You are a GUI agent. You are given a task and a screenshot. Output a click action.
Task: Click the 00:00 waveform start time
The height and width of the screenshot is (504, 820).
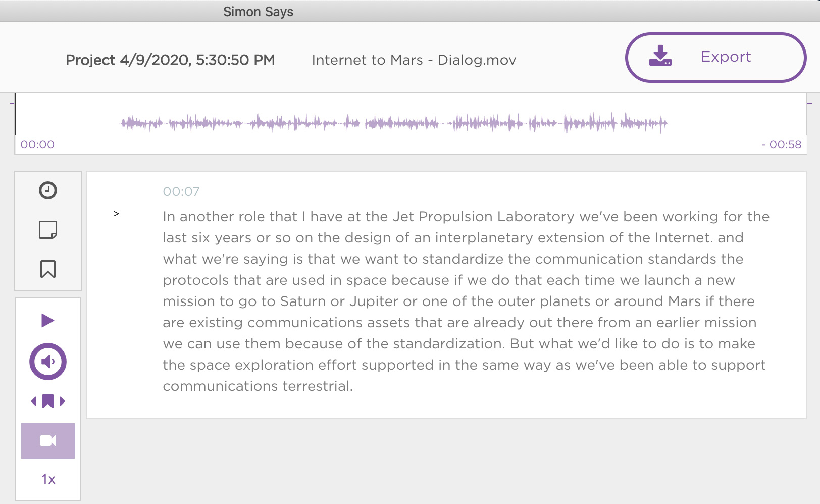[37, 145]
